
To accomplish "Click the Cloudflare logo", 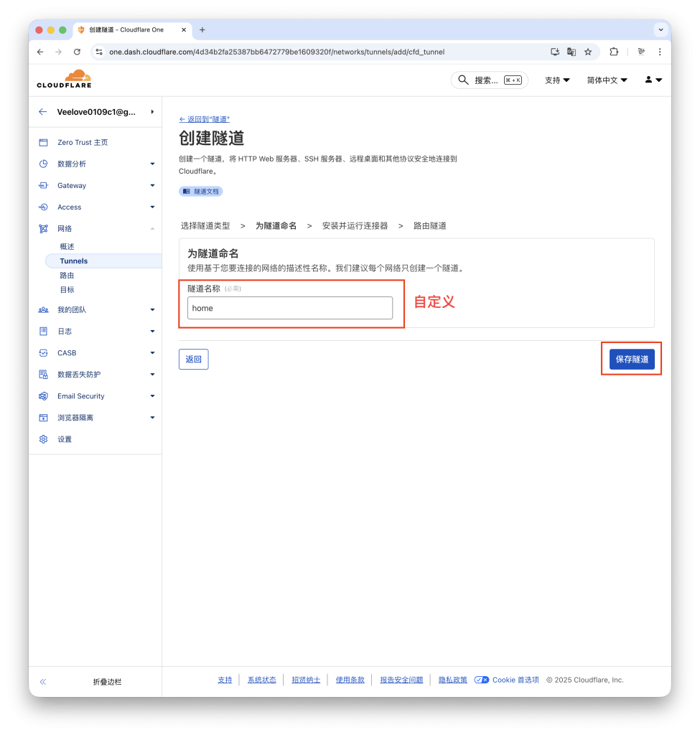I will coord(64,79).
